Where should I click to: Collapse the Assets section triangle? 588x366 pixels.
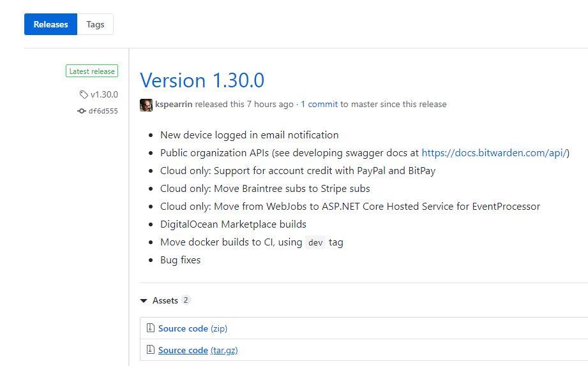point(144,301)
